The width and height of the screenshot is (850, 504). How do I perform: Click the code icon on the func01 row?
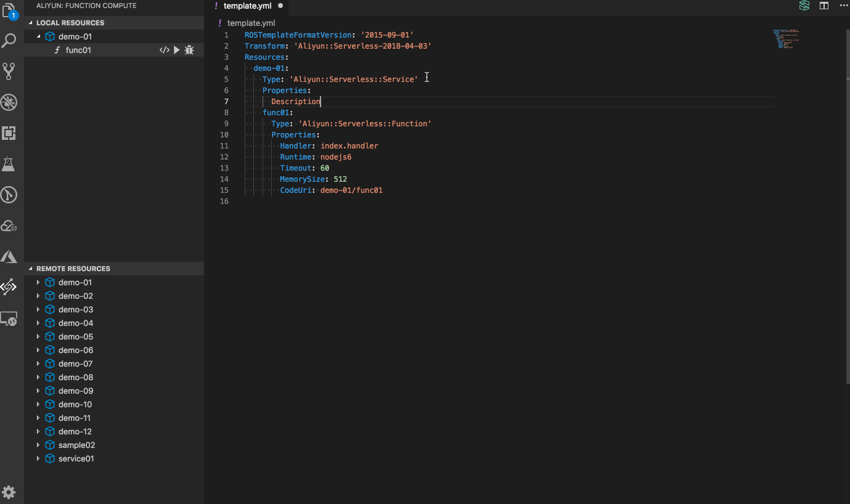(x=165, y=50)
